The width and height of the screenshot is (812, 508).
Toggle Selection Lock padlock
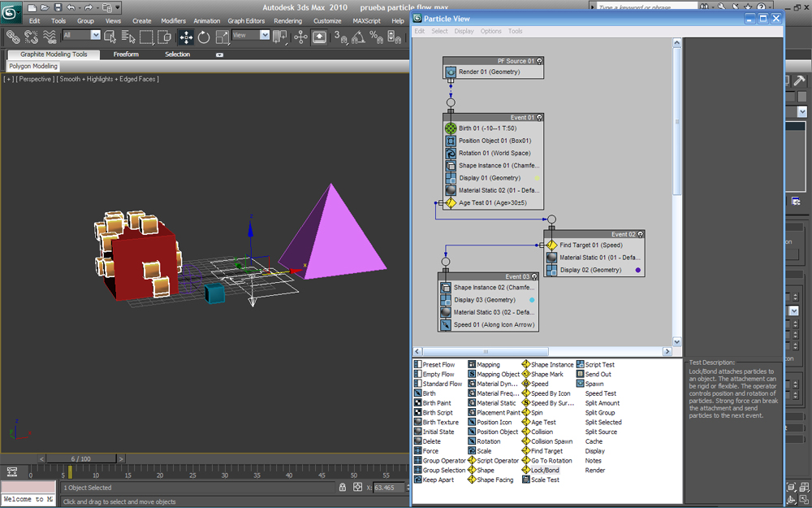[x=343, y=487]
